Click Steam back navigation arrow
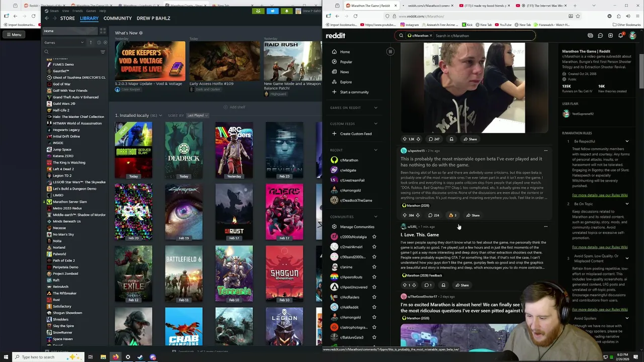The width and height of the screenshot is (644, 362). pos(47,18)
